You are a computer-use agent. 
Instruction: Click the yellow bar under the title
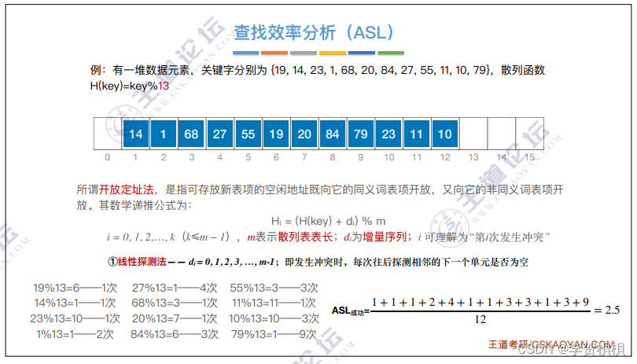click(x=333, y=53)
